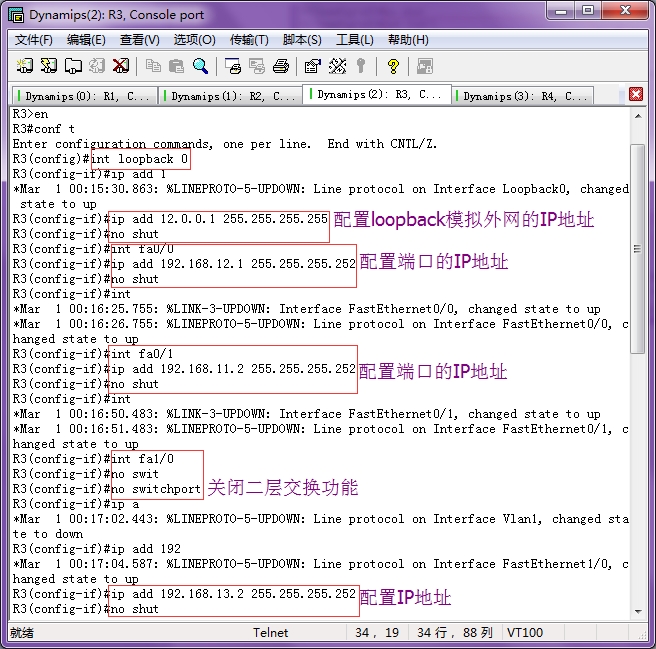Open the 查看(V) menu
The height and width of the screenshot is (649, 656).
(x=140, y=40)
